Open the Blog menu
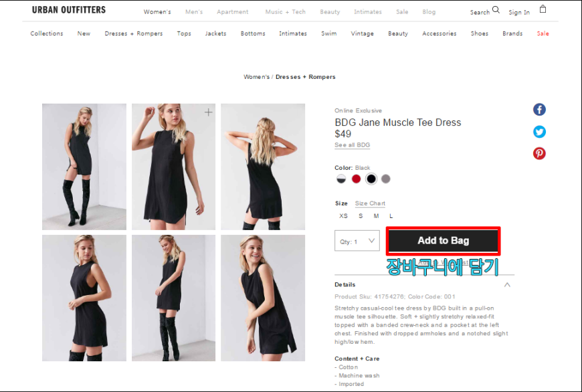The image size is (582, 392). tap(429, 12)
